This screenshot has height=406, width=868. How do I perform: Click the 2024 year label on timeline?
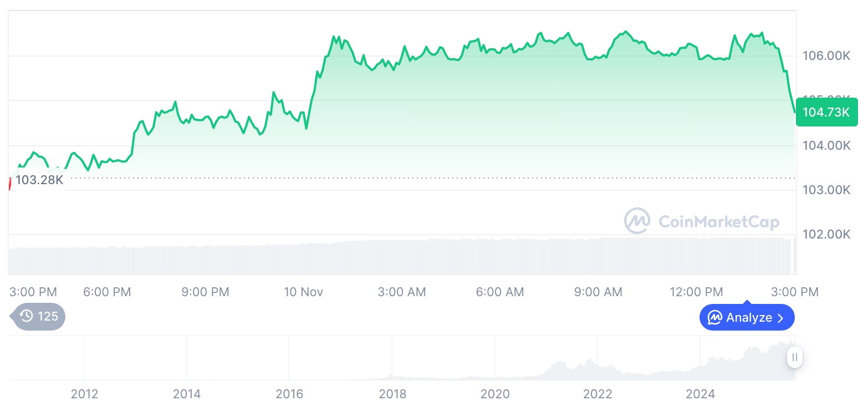[x=700, y=394]
